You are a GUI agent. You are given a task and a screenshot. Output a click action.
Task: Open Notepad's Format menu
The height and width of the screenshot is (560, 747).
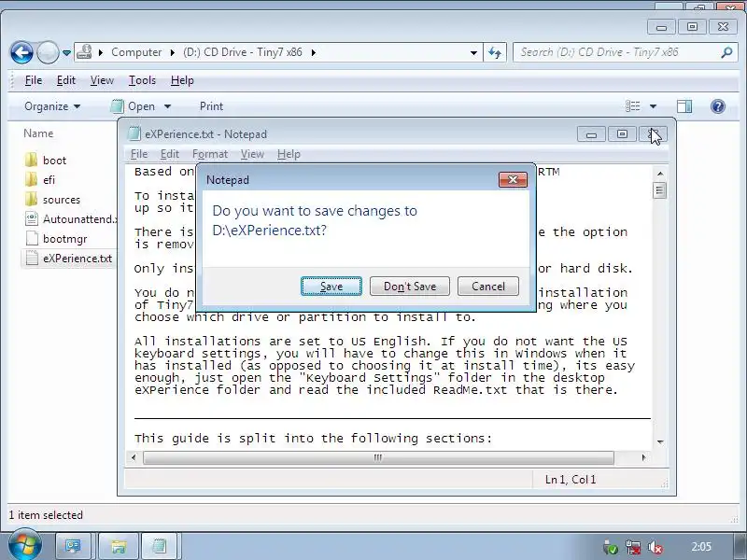(209, 154)
